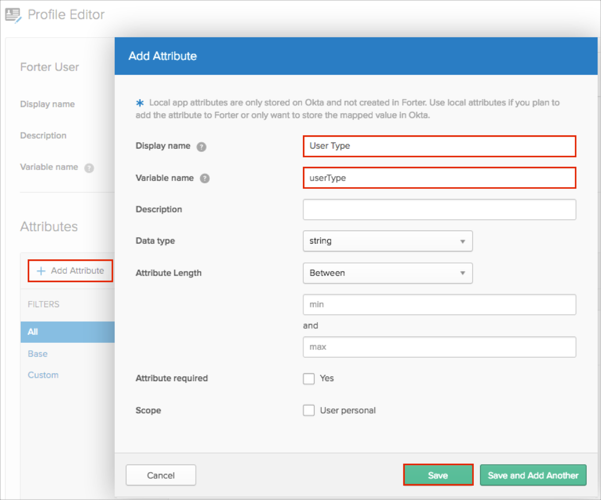Click help icon next to background Variable name
The height and width of the screenshot is (500, 601).
click(90, 168)
